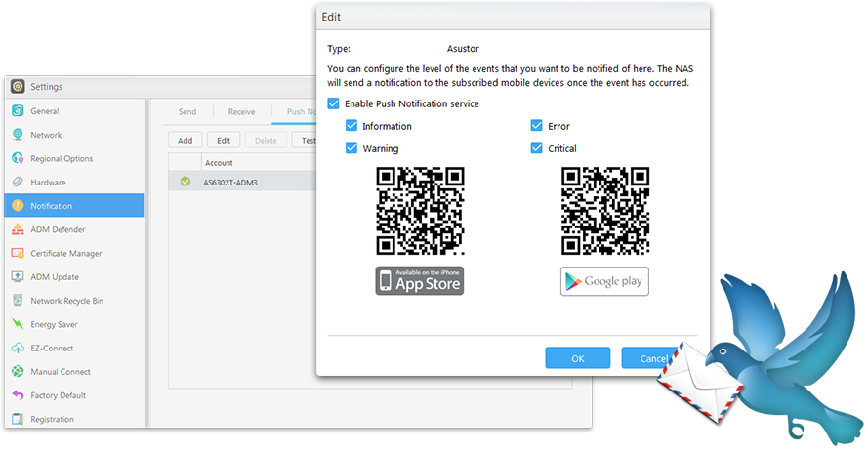
Task: Click the Add button
Action: click(185, 141)
